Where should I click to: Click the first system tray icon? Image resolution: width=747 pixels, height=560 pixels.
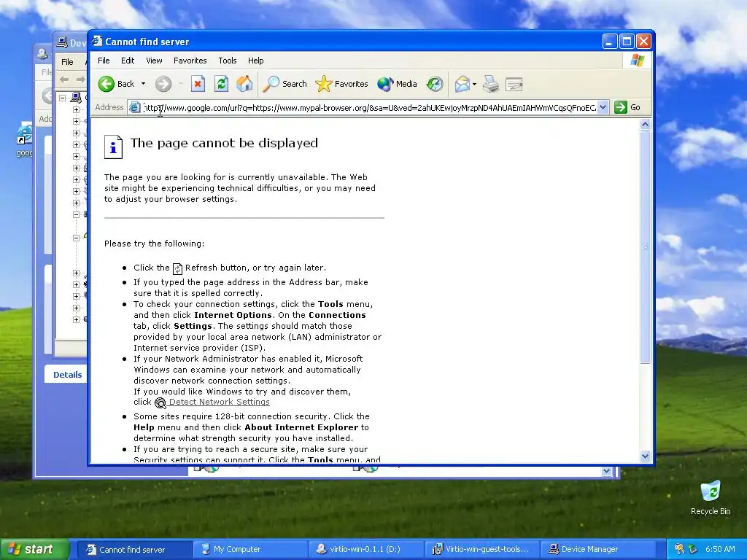tap(679, 549)
